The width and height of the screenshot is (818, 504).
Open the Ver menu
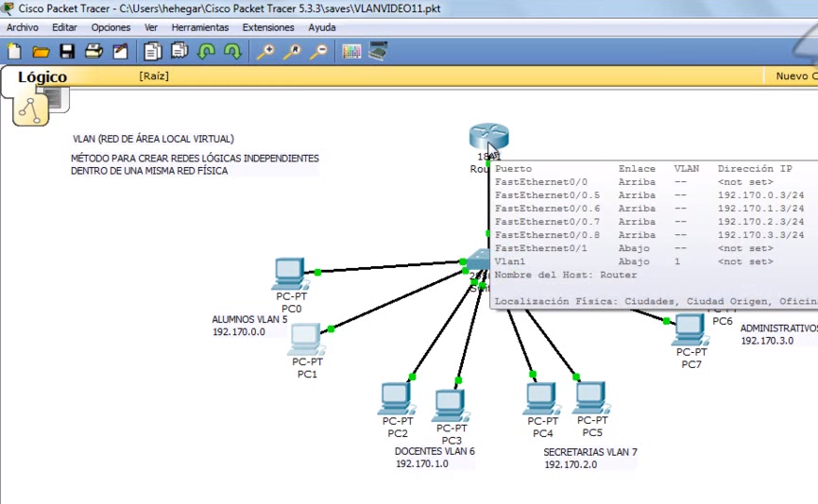pos(151,27)
